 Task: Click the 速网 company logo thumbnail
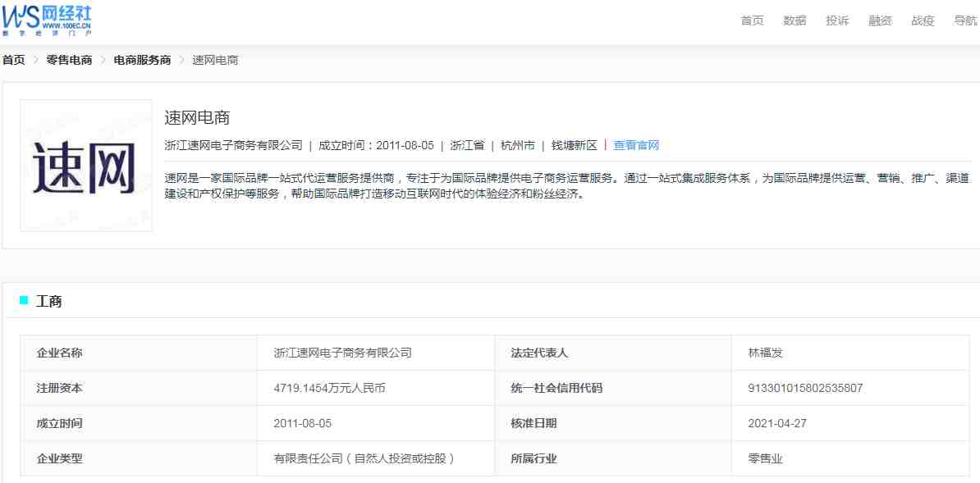[85, 166]
